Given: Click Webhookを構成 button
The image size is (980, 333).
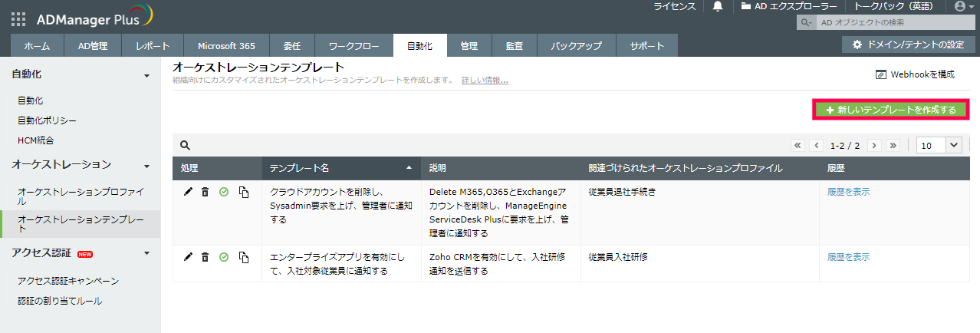Looking at the screenshot, I should click(915, 74).
